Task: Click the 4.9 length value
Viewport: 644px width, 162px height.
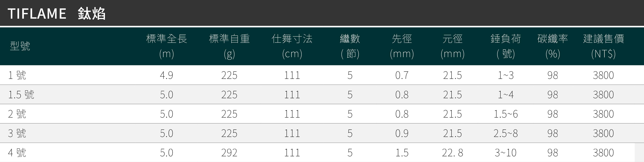Action: (x=166, y=75)
